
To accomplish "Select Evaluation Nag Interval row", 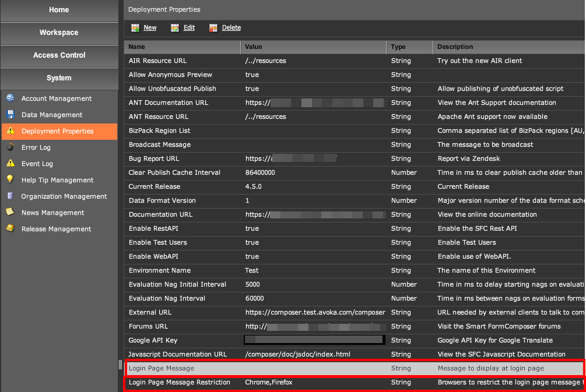I will [355, 298].
